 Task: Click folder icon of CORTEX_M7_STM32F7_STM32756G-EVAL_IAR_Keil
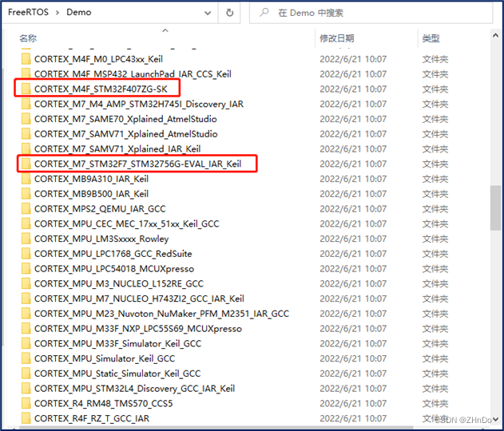(x=26, y=164)
